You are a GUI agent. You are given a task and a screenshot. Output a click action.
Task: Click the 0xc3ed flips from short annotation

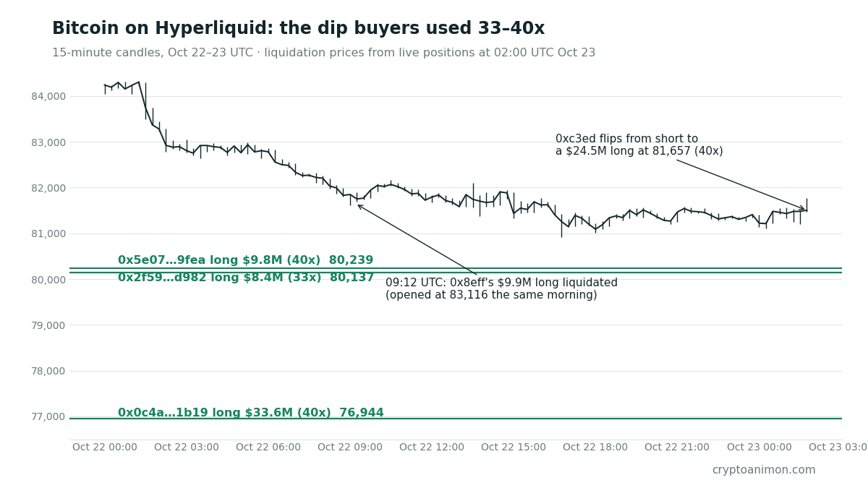pyautogui.click(x=639, y=145)
